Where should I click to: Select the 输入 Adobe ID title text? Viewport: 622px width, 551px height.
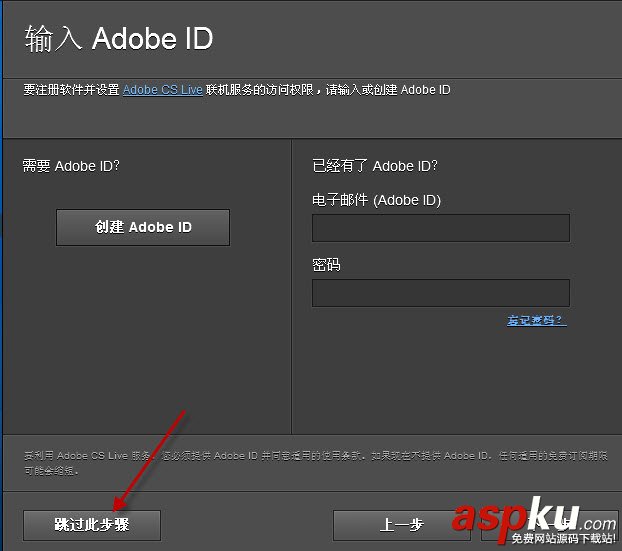point(119,38)
